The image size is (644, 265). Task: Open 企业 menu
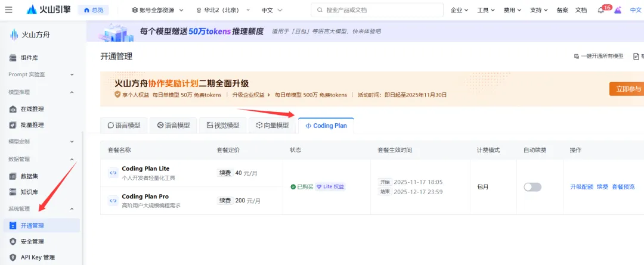click(460, 10)
